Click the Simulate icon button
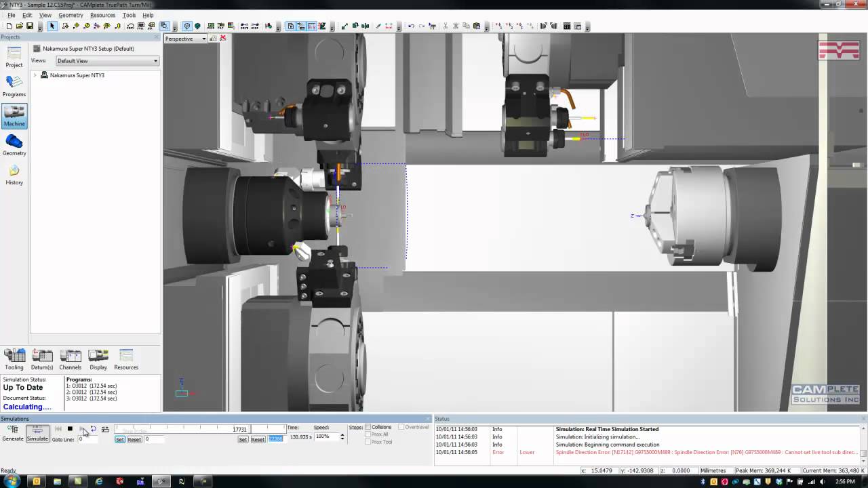Screen dimensions: 868x488 tap(37, 433)
